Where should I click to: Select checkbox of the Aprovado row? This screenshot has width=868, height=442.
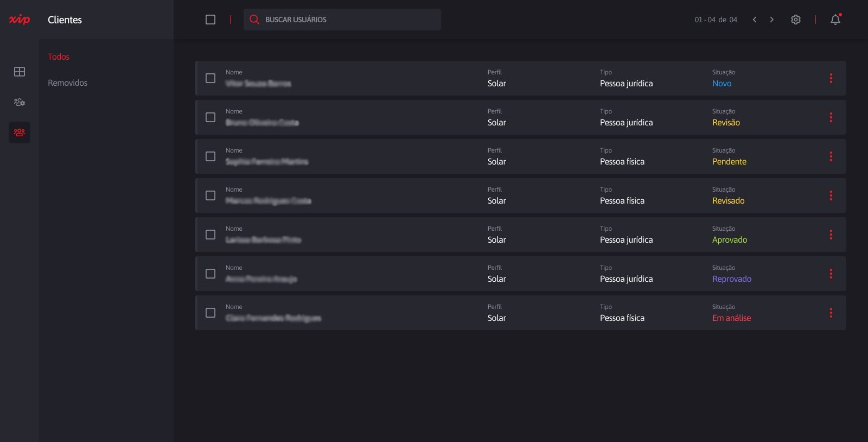tap(210, 235)
